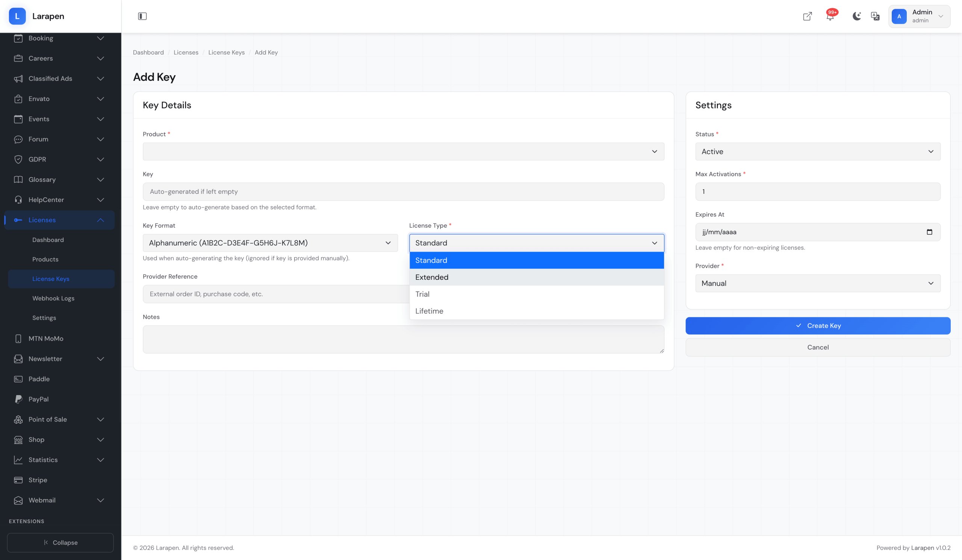Open notifications bell with 99+ badge
This screenshot has width=962, height=560.
pos(830,17)
